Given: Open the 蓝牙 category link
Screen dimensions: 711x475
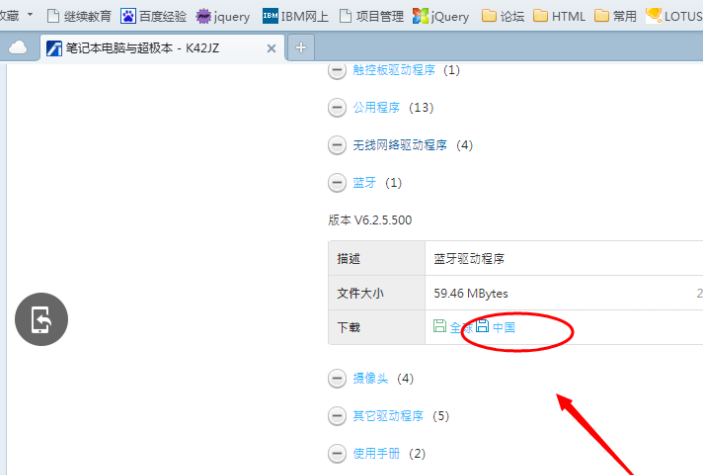Looking at the screenshot, I should (365, 183).
